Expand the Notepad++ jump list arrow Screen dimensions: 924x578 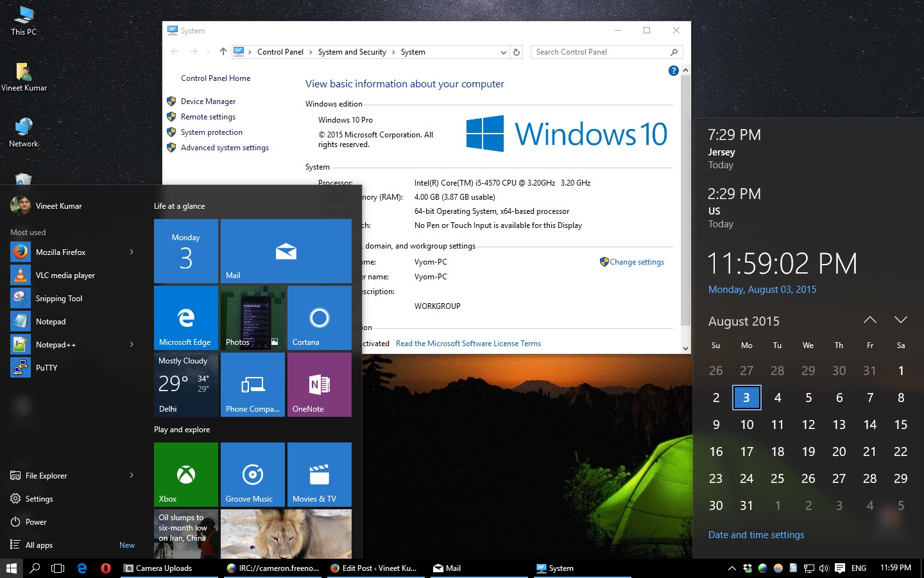(132, 345)
